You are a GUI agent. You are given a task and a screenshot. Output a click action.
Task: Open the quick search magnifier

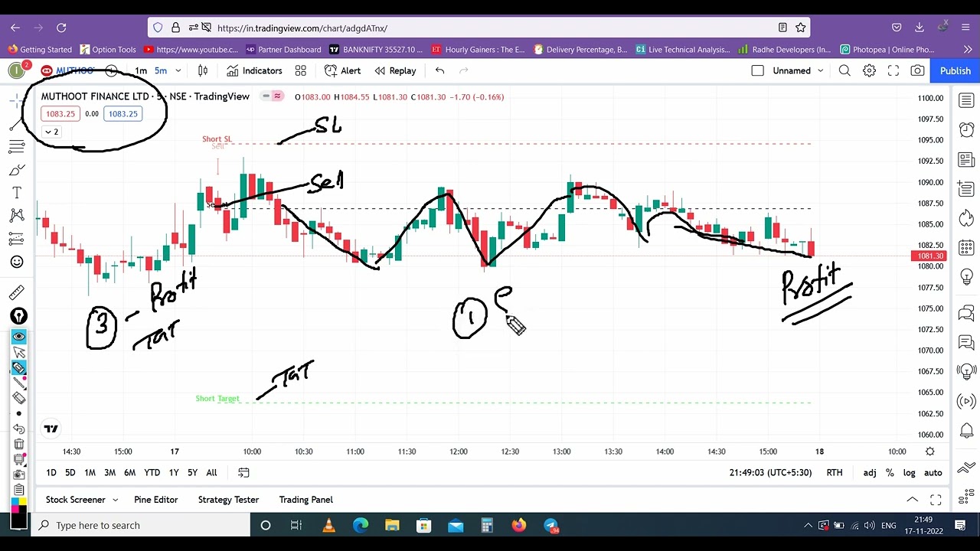pos(844,70)
